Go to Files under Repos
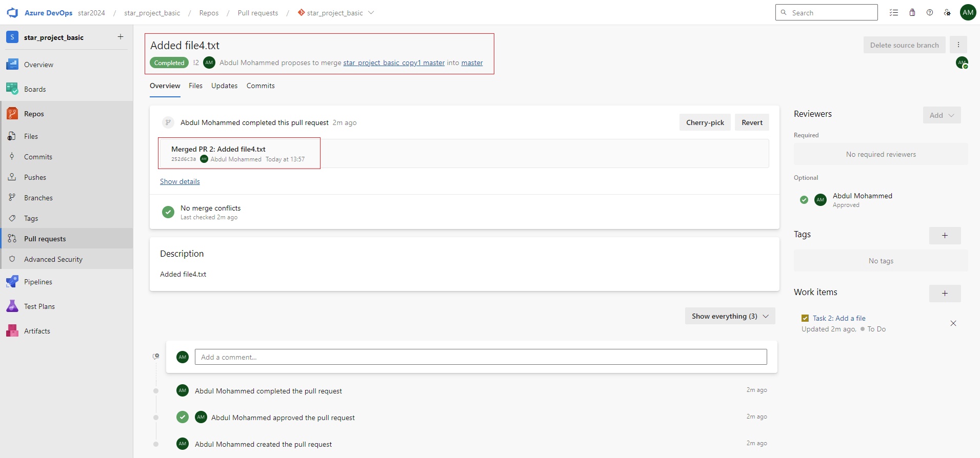Screen dimensions: 980x458 tap(67, 136)
